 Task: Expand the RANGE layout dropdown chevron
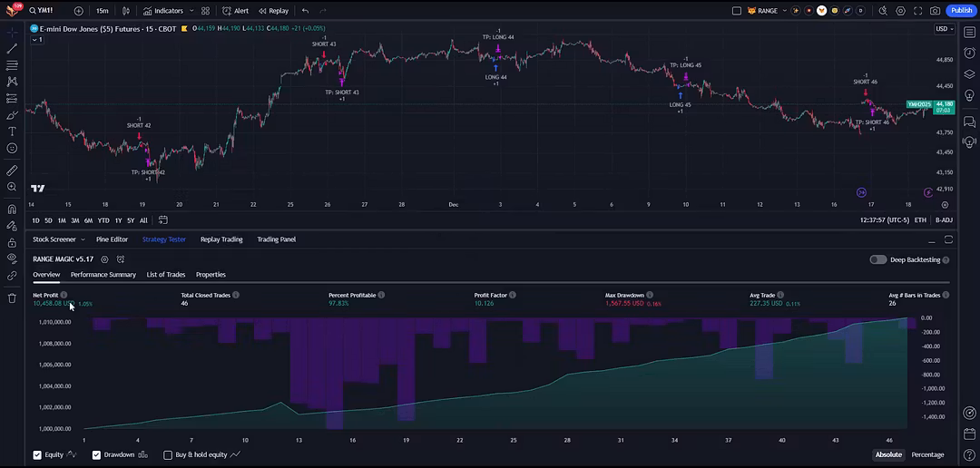[x=783, y=11]
